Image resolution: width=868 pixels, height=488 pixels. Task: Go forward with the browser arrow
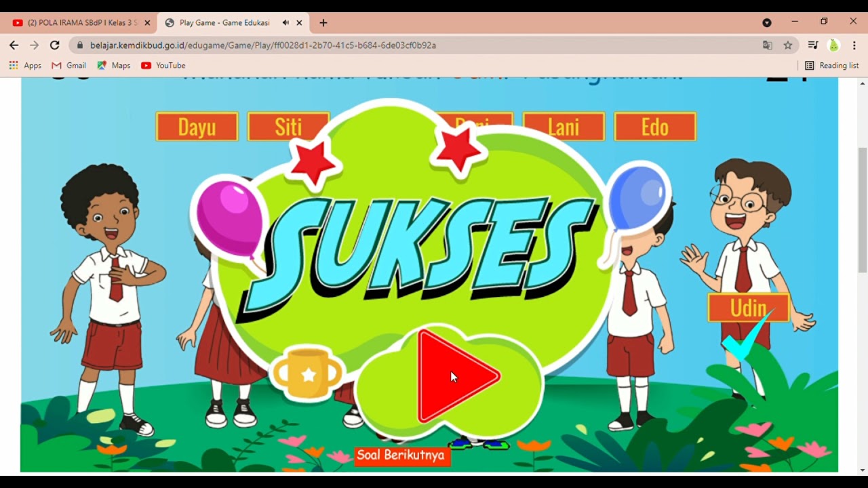point(35,45)
